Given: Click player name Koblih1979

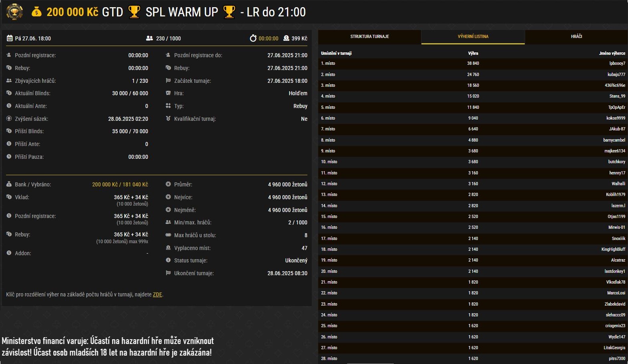Looking at the screenshot, I should pyautogui.click(x=616, y=194).
